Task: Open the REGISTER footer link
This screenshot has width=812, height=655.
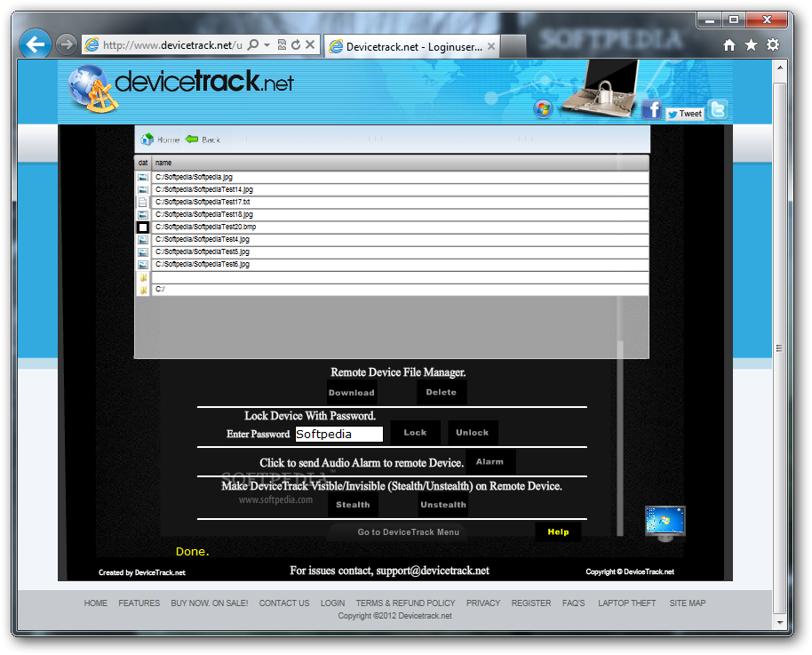Action: (531, 603)
